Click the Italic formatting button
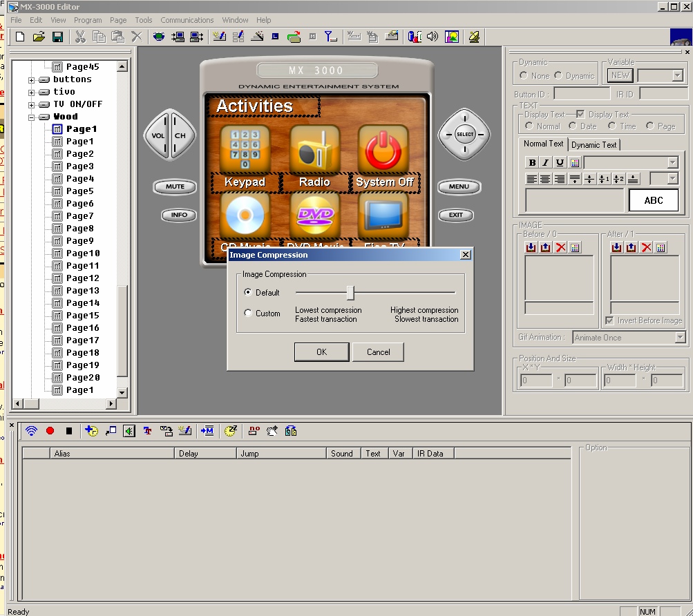Screen dimensions: 693x616 click(x=546, y=162)
